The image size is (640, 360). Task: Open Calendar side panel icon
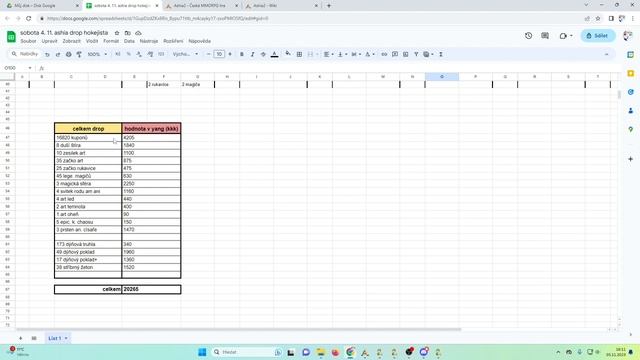tap(631, 55)
